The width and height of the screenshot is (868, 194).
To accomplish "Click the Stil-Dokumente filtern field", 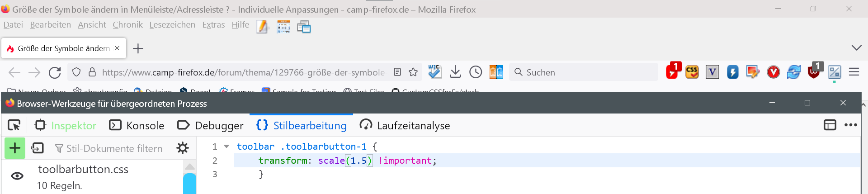I will click(x=114, y=148).
